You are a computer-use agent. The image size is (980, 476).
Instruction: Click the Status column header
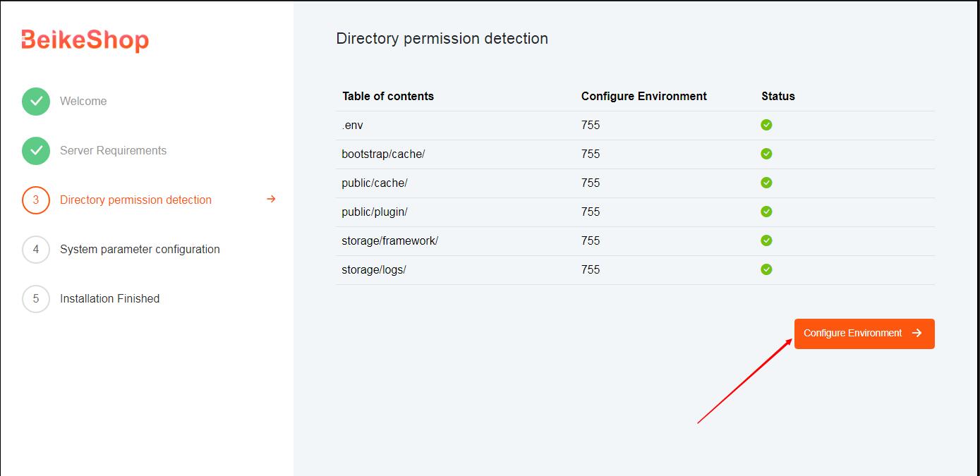(x=778, y=97)
